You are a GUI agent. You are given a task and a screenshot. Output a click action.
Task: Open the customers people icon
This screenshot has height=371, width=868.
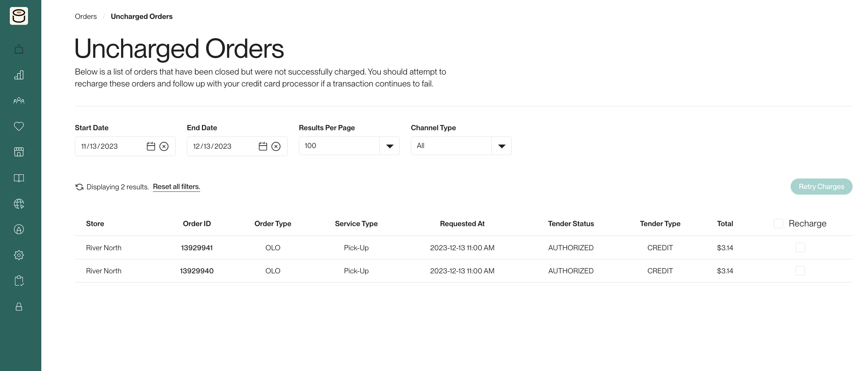coord(19,101)
